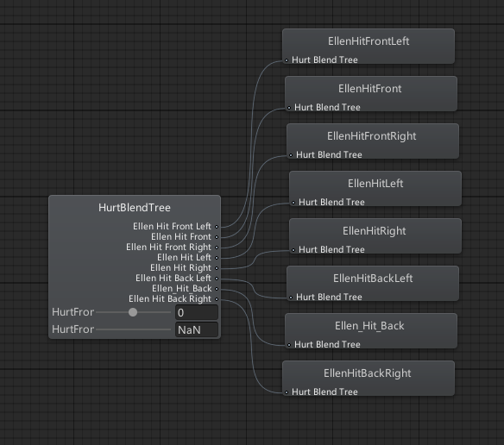Click the 'Ellen Hit Front Right' label
This screenshot has height=445, width=504.
tap(169, 248)
